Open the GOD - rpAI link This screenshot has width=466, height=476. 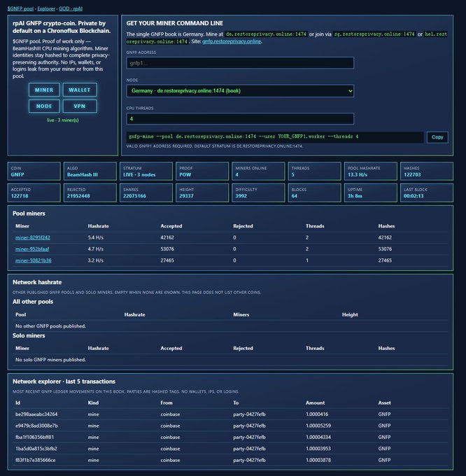71,9
